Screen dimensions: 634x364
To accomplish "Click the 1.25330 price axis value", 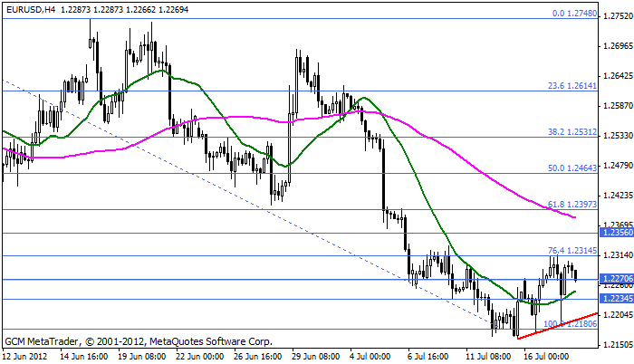I will tap(617, 136).
